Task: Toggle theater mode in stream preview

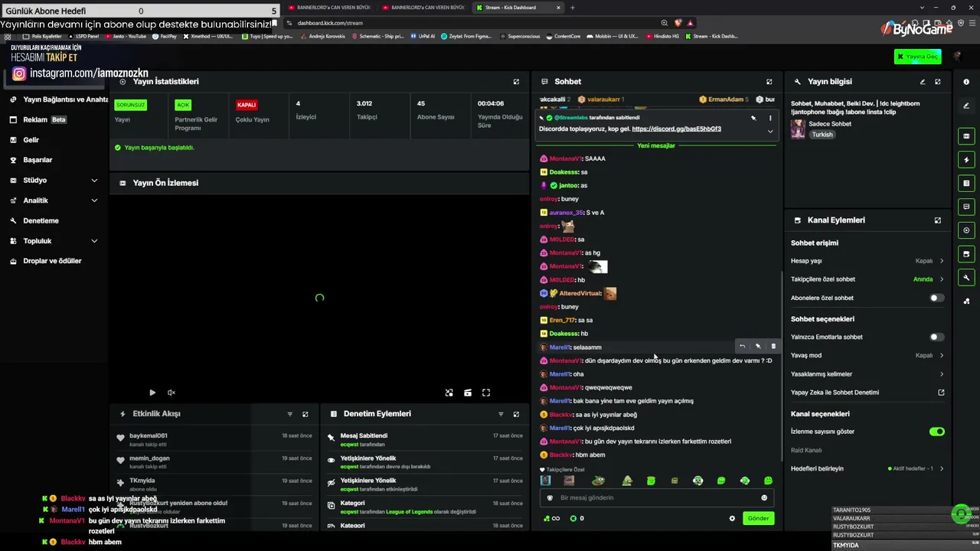Action: pyautogui.click(x=468, y=393)
